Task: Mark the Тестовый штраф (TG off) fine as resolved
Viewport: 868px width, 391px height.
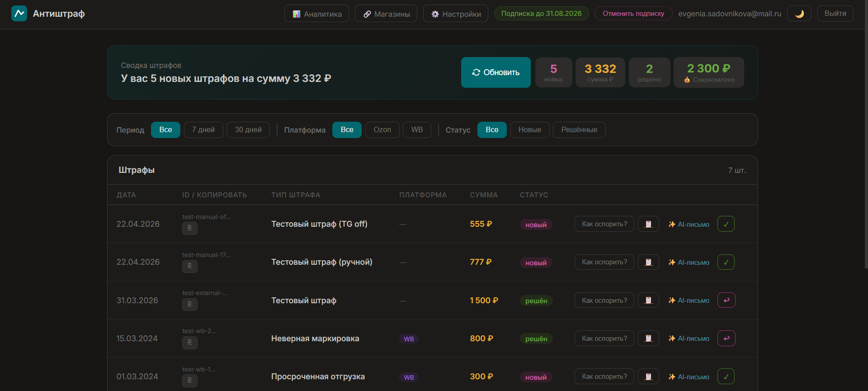Action: pos(726,224)
